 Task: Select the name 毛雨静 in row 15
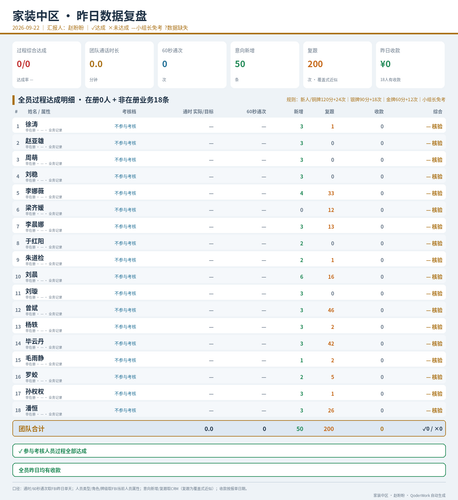pyautogui.click(x=35, y=358)
